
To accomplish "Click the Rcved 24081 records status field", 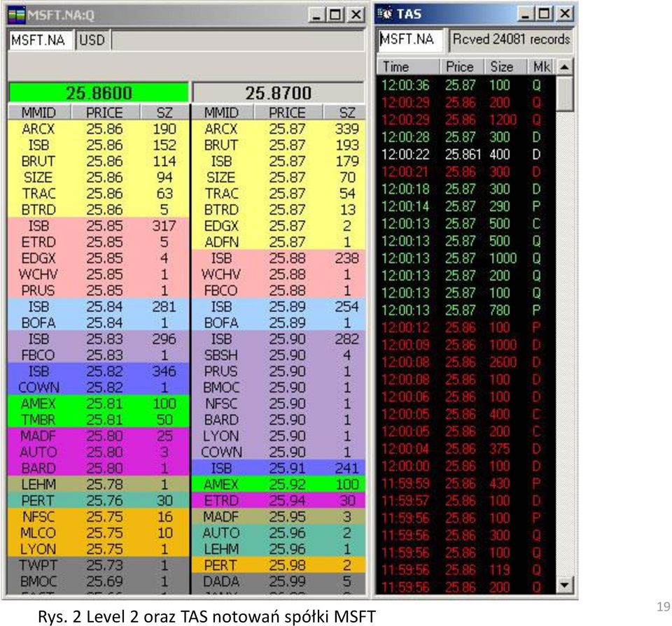I will pyautogui.click(x=511, y=40).
